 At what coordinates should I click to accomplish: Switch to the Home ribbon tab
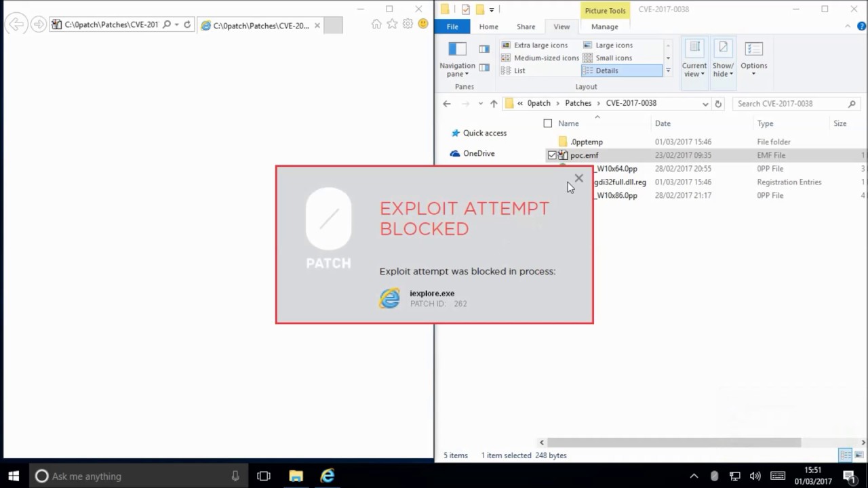point(488,26)
